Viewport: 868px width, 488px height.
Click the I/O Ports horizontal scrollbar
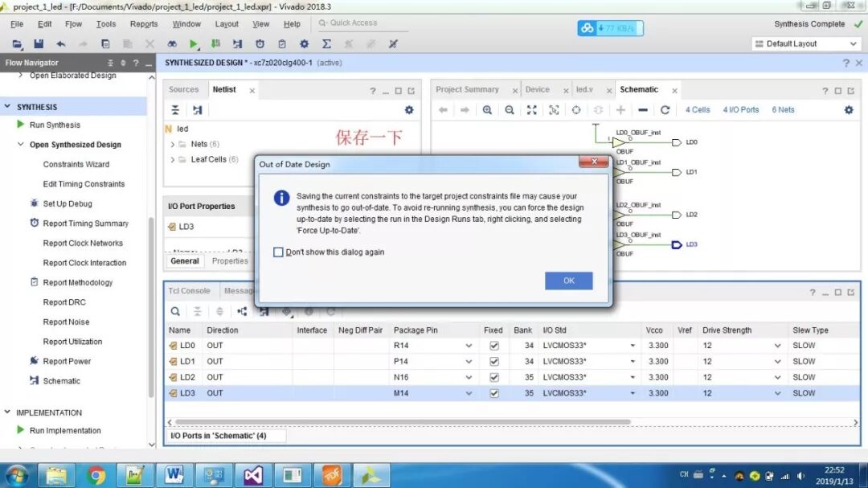(403, 422)
